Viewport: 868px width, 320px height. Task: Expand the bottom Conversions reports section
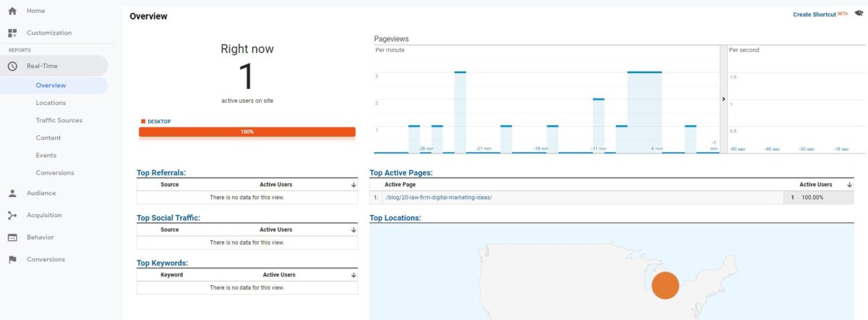(x=46, y=259)
